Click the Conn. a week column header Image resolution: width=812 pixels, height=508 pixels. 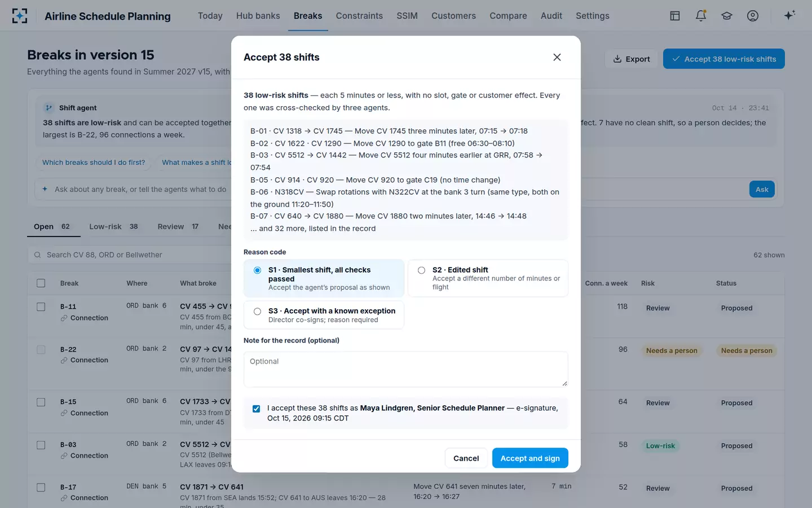click(606, 283)
